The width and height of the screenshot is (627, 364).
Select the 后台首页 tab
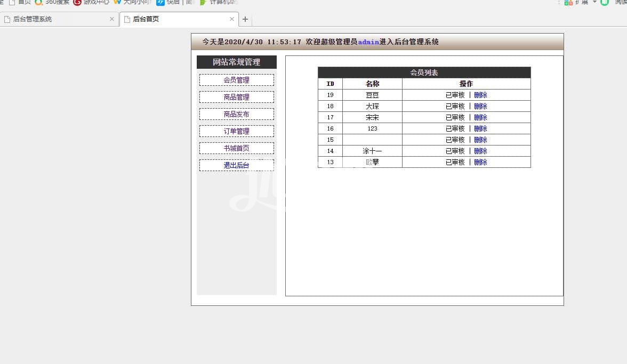click(171, 19)
